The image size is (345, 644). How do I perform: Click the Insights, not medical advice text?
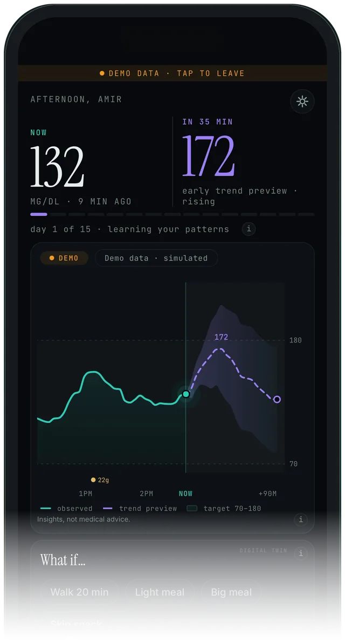[84, 519]
